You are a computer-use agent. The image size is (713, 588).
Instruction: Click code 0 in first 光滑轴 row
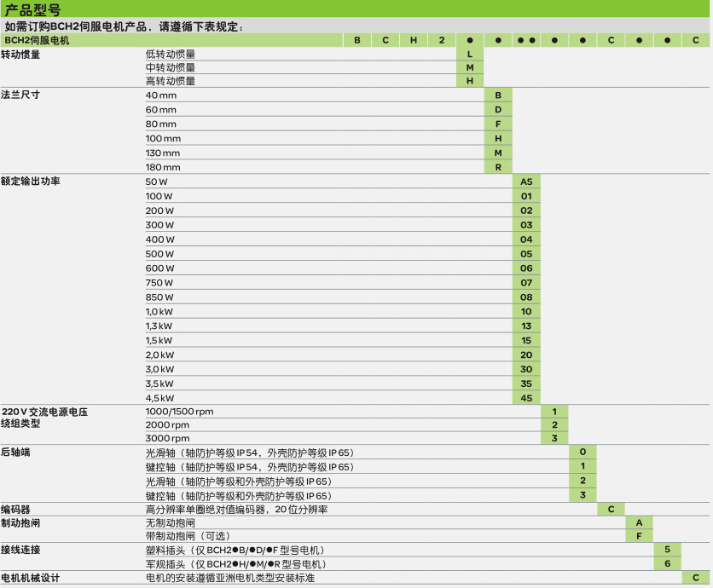[583, 451]
